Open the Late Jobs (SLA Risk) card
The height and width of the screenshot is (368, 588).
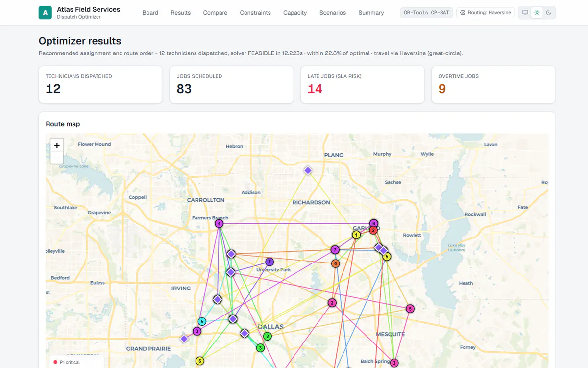tap(363, 84)
